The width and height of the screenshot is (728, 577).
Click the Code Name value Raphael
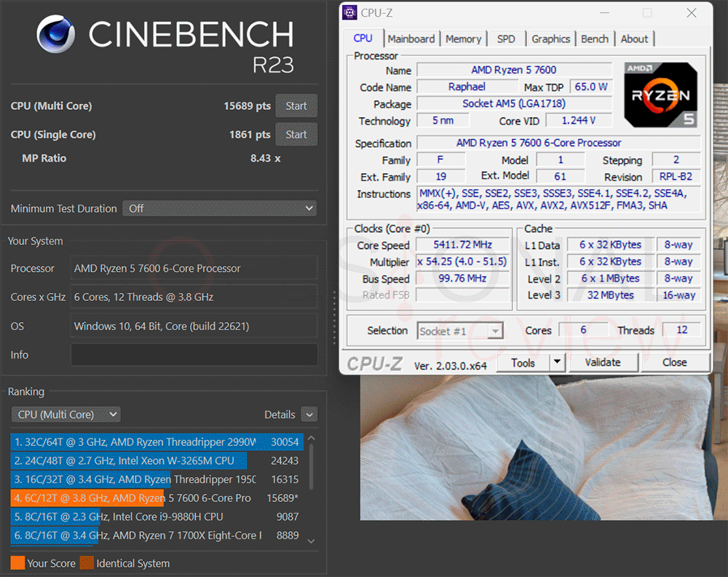pyautogui.click(x=467, y=87)
